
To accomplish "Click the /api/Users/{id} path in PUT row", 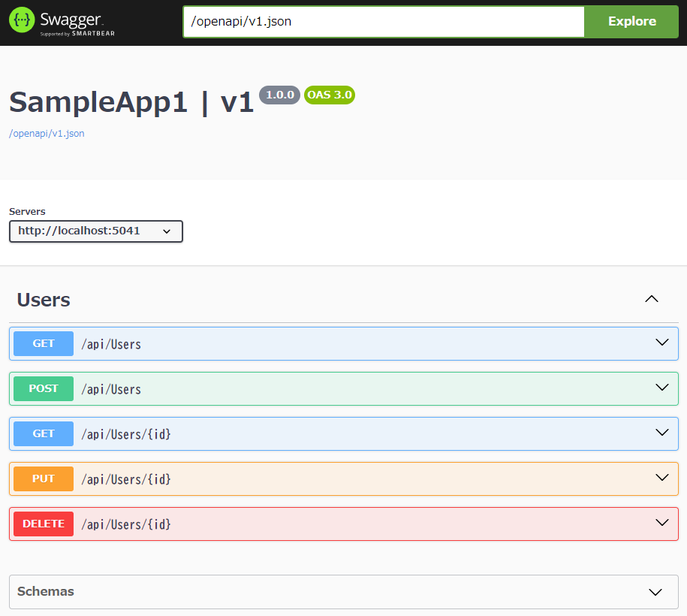I will pos(126,479).
